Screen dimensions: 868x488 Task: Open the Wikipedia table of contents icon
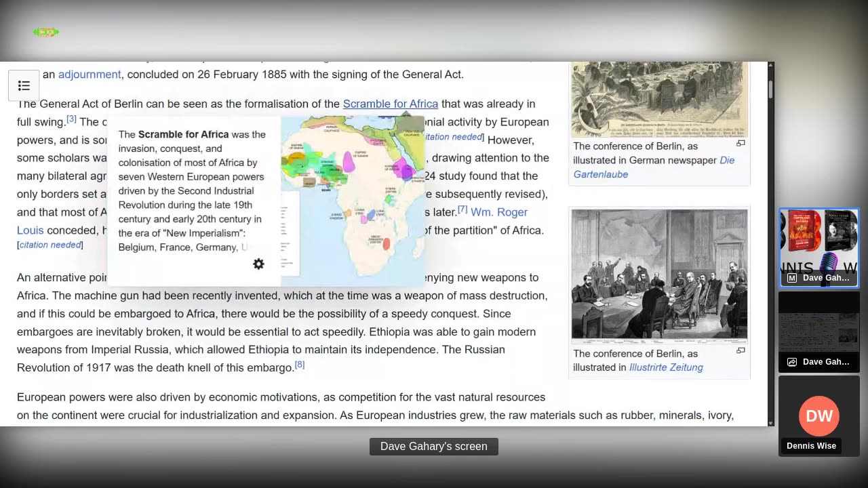click(24, 85)
